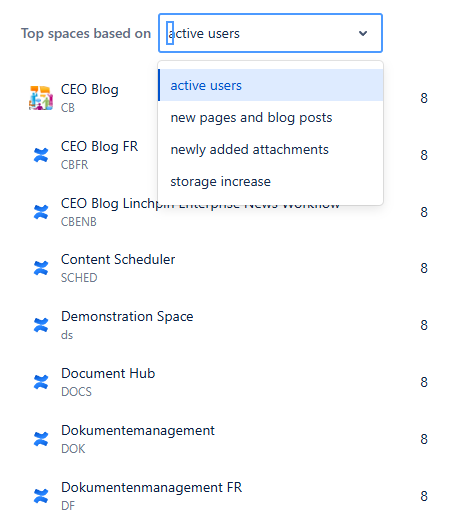This screenshot has height=522, width=458.
Task: Click the Dokumentemanagement space icon
Action: pyautogui.click(x=41, y=439)
